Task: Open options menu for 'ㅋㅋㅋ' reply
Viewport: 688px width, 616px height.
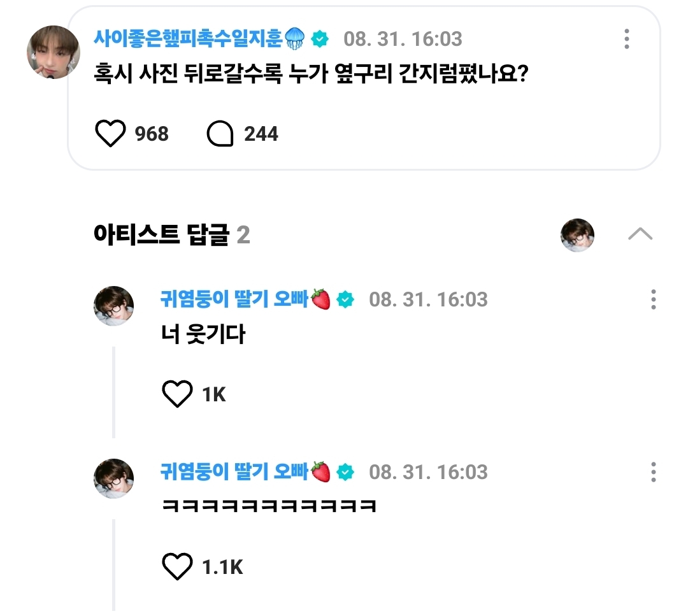Action: coord(653,472)
